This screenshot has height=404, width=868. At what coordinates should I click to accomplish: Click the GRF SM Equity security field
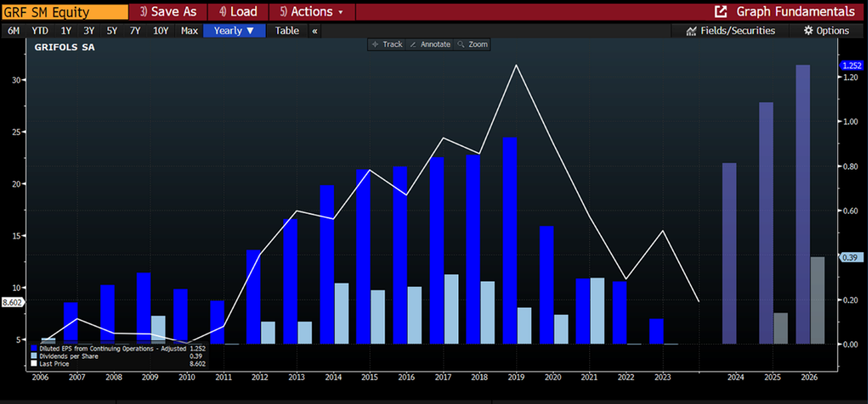[64, 12]
